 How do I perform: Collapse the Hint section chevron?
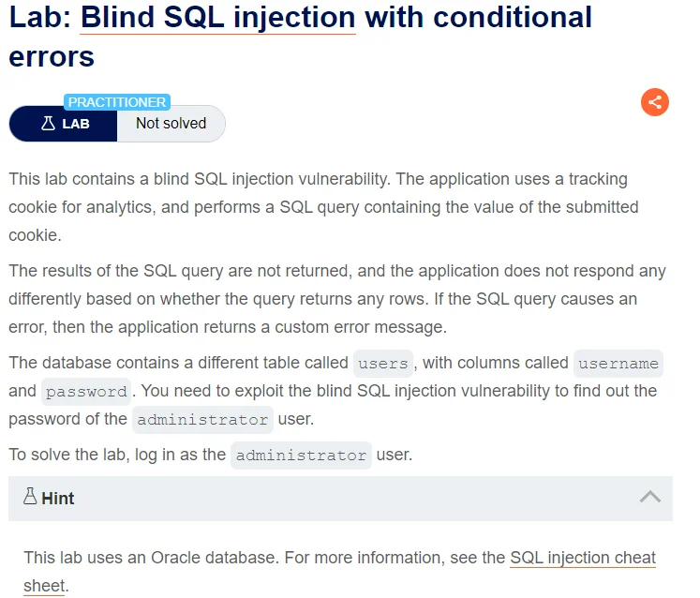tap(649, 497)
